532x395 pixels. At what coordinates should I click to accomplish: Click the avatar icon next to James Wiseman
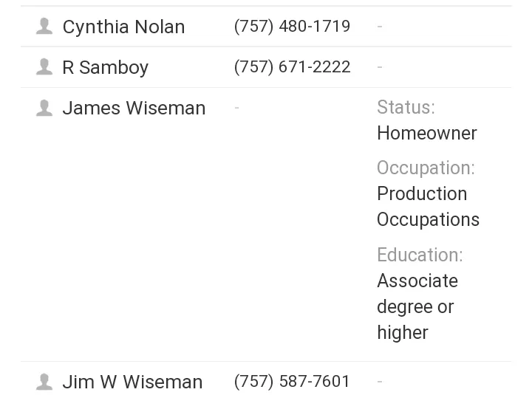(x=44, y=108)
